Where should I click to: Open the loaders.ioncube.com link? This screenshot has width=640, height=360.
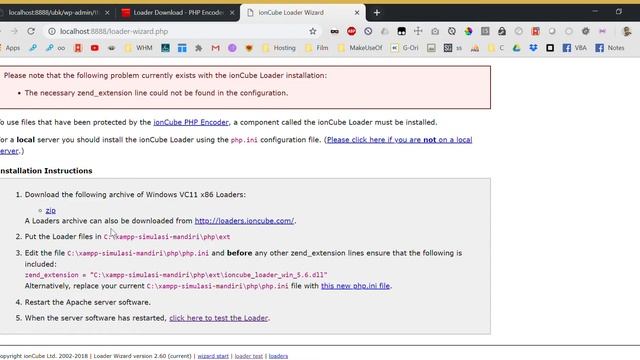[x=244, y=221]
